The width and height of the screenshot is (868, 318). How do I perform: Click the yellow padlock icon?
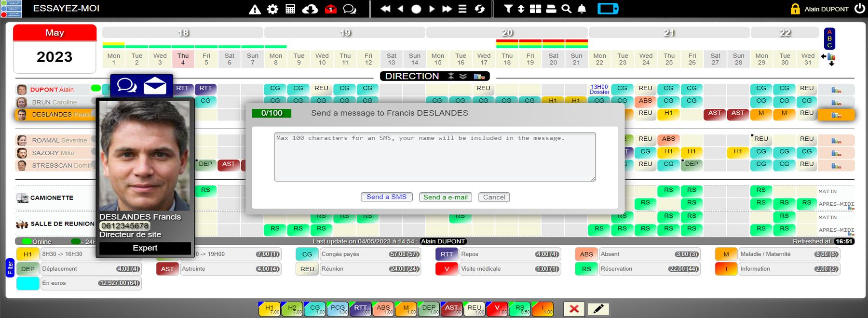tap(795, 9)
